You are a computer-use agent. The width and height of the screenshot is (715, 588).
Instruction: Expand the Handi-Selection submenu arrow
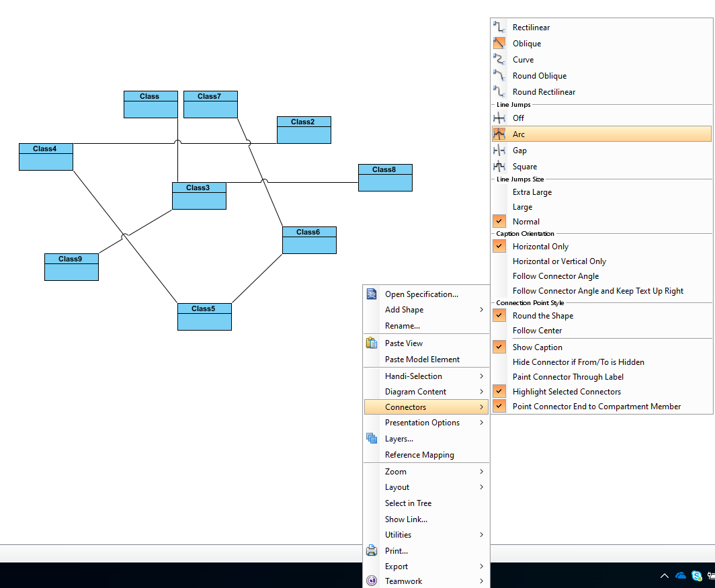[482, 376]
